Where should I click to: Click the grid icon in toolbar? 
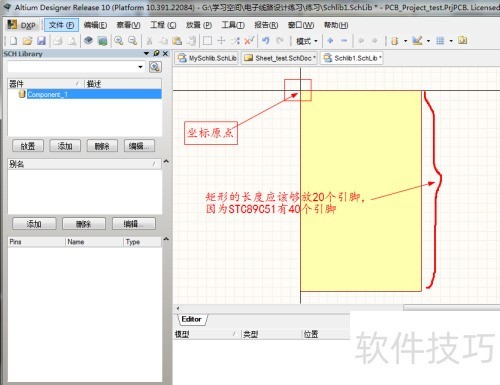point(440,41)
